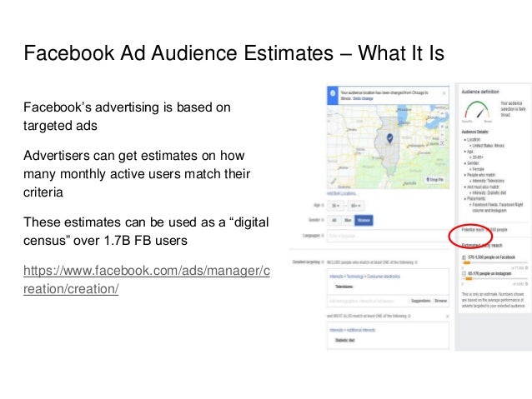Click the Undo change link in notification

(363, 98)
